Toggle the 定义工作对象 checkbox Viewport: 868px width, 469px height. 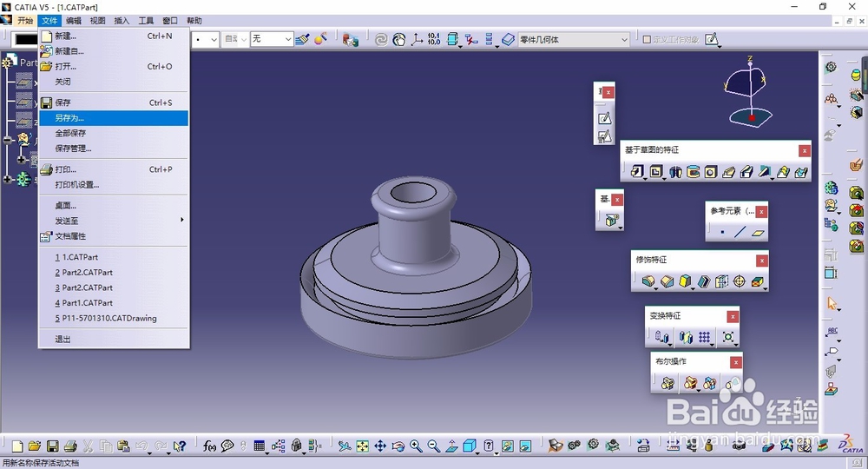coord(646,39)
